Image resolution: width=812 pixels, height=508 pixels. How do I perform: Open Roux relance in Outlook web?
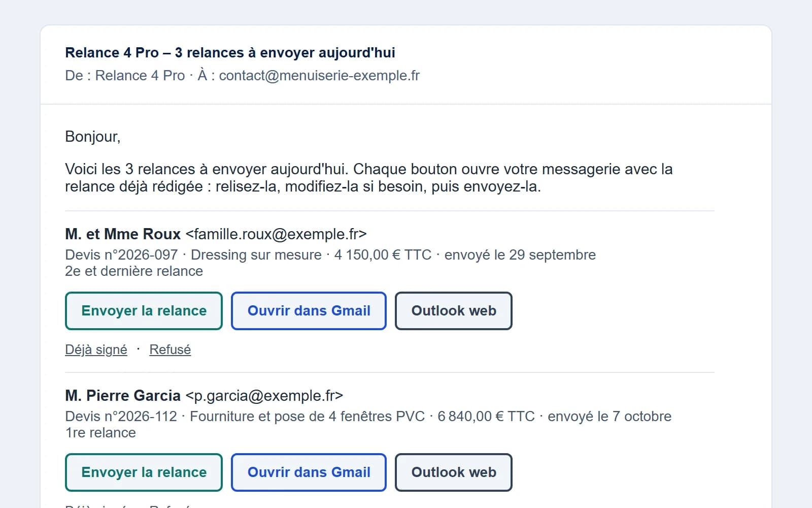click(454, 311)
